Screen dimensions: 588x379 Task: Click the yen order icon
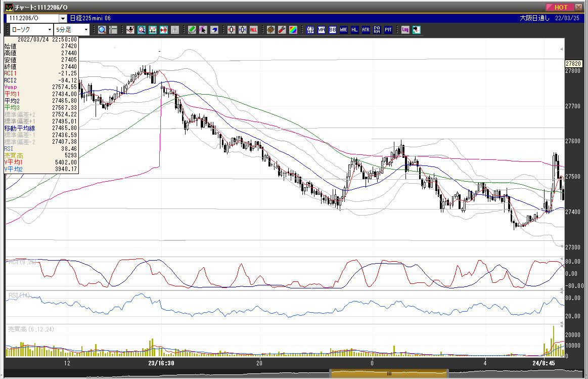click(164, 30)
